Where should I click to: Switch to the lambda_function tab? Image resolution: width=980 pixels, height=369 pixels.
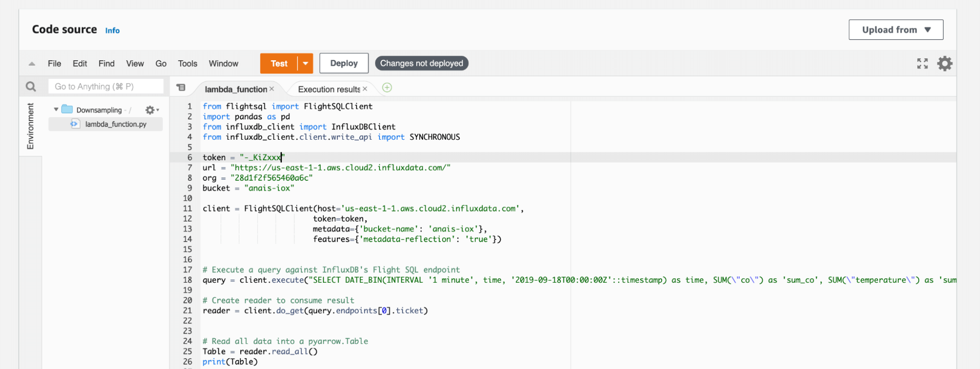coord(236,89)
